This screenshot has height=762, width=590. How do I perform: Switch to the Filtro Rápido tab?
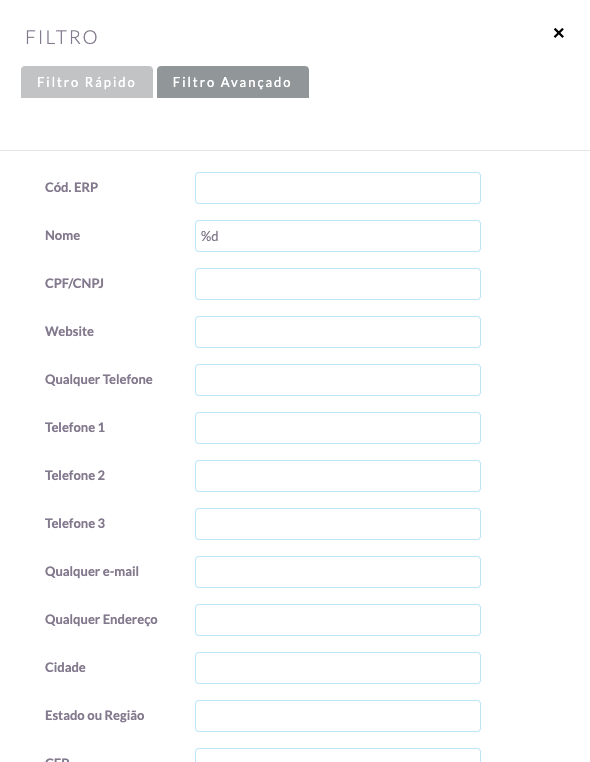tap(87, 82)
